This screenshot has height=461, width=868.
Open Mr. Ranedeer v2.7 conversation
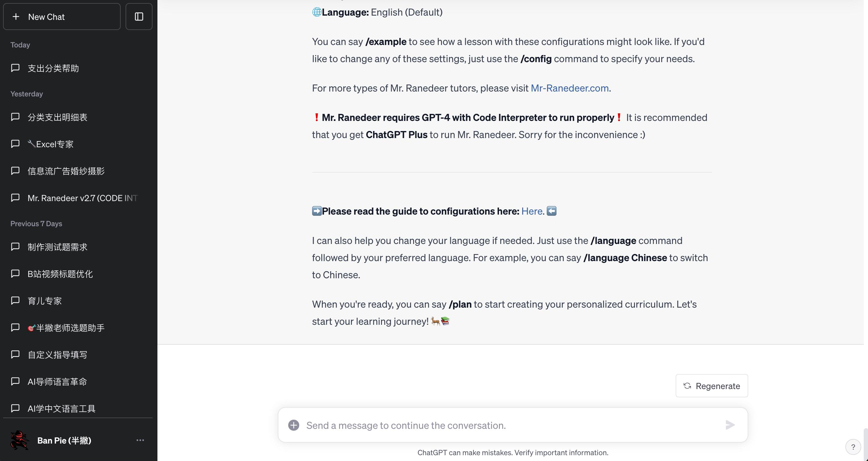click(83, 198)
